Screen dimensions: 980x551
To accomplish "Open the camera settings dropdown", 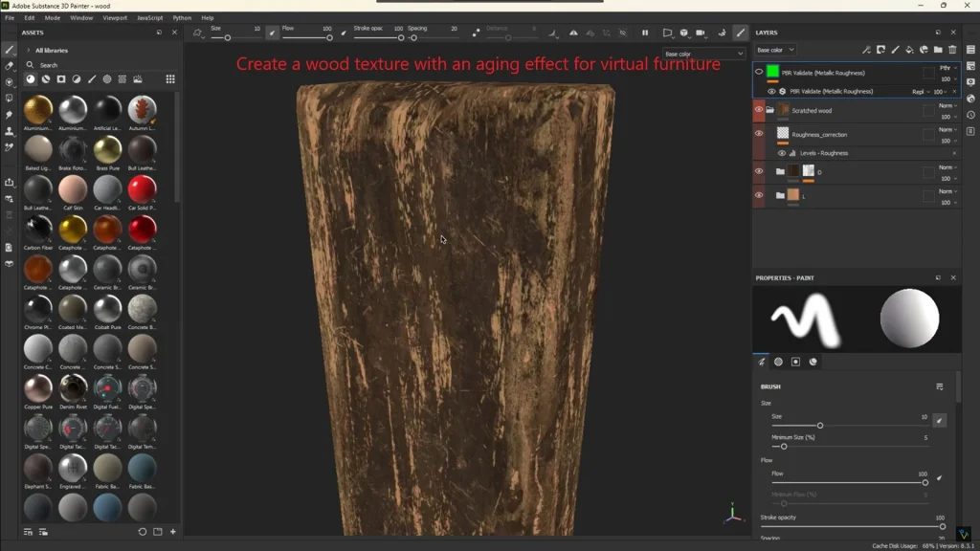I will 700,33.
